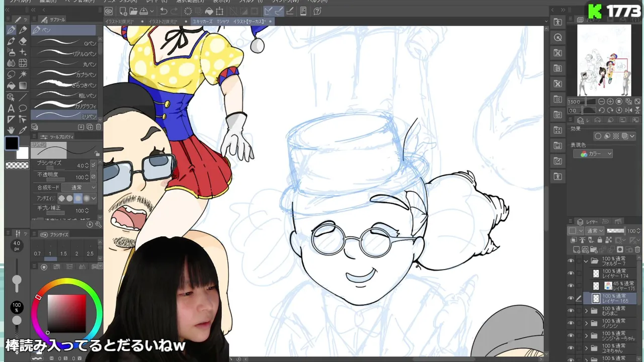The width and height of the screenshot is (644, 362).
Task: Toggle Snap to Special Ruler
Action: [x=279, y=11]
